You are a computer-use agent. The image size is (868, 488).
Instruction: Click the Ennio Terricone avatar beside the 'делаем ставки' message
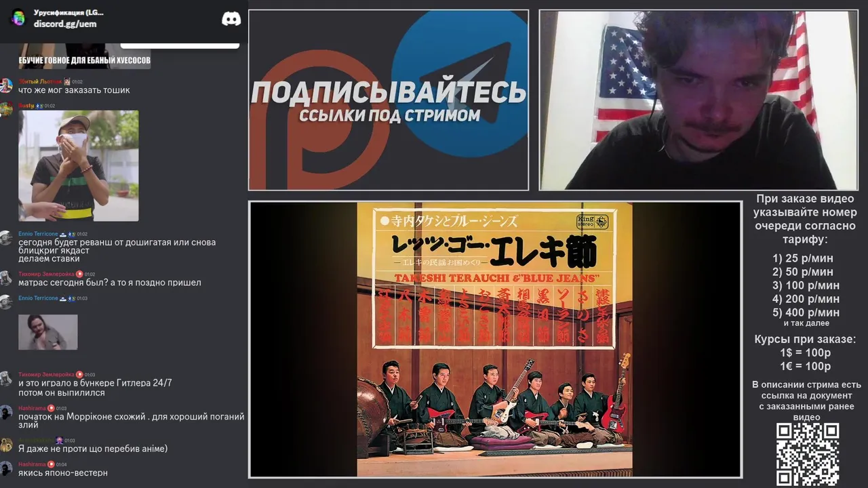pyautogui.click(x=6, y=238)
